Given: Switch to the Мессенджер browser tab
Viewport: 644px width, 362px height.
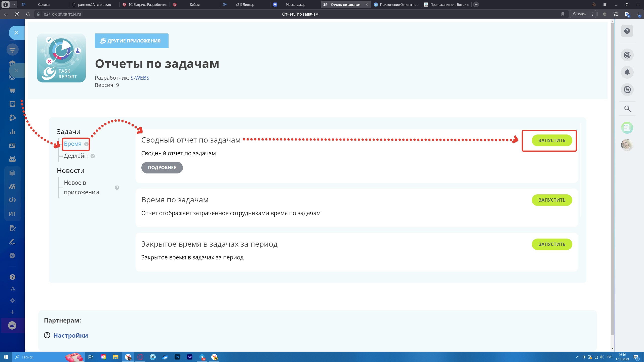Looking at the screenshot, I should 295,5.
